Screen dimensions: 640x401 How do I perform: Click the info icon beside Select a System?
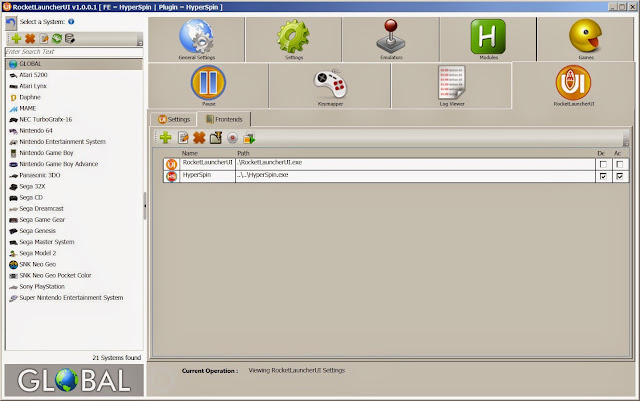71,22
